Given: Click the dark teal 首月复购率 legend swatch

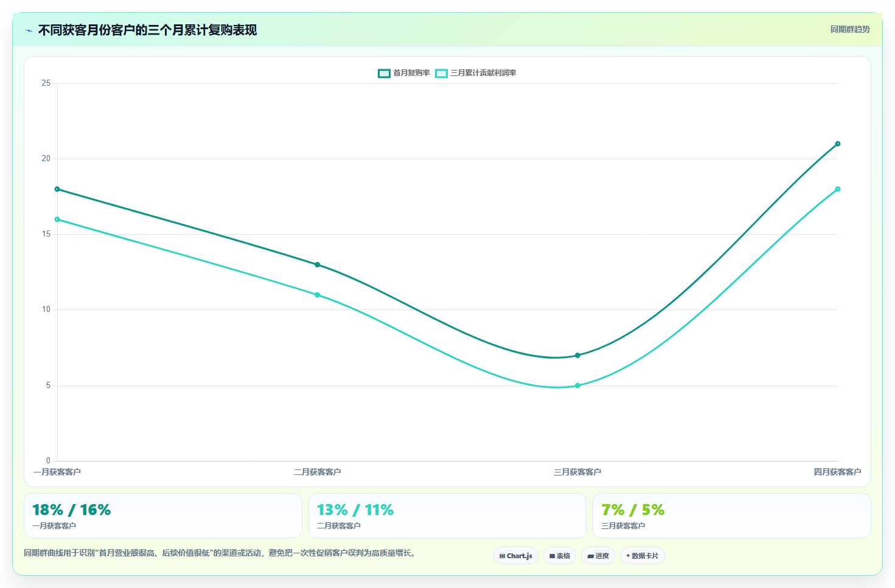Looking at the screenshot, I should click(384, 74).
